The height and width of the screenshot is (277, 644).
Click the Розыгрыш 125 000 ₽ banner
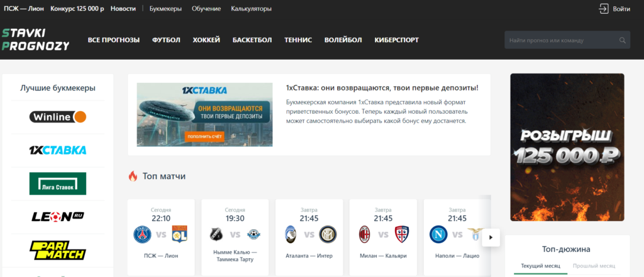tap(567, 148)
